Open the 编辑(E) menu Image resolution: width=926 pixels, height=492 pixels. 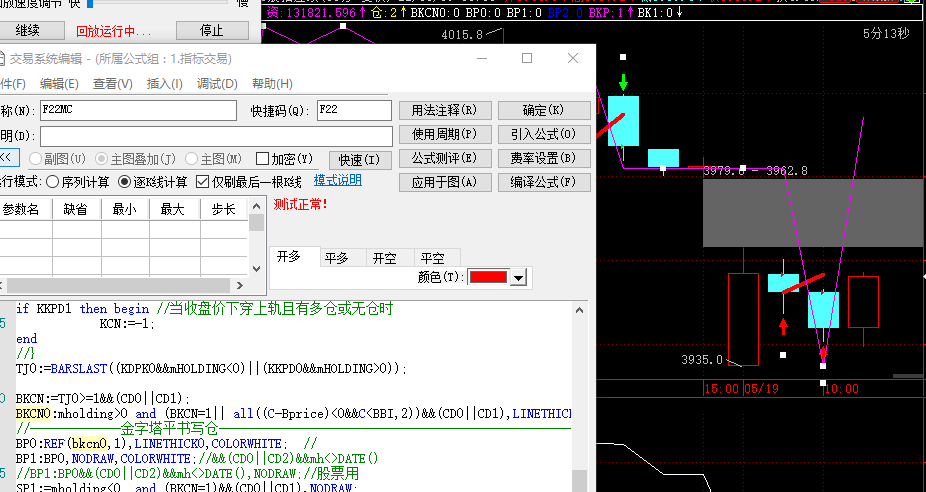(x=59, y=84)
